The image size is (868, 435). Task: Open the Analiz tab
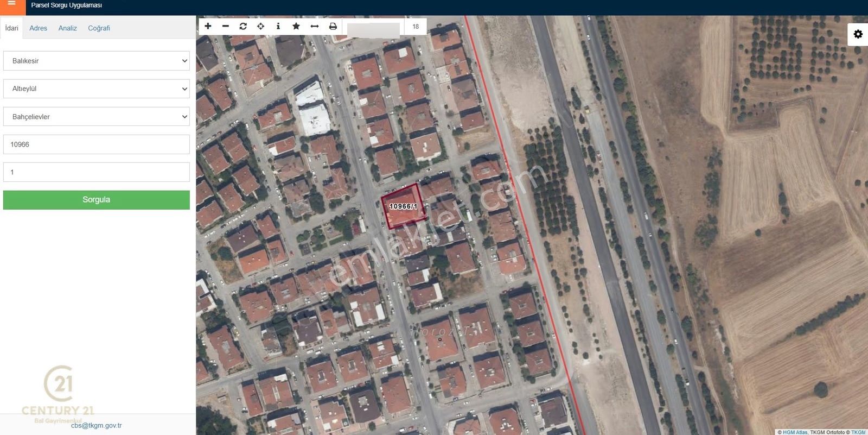pyautogui.click(x=67, y=28)
